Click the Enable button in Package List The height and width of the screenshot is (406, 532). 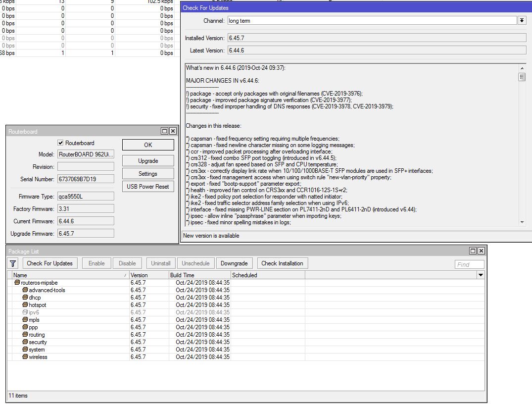point(97,263)
